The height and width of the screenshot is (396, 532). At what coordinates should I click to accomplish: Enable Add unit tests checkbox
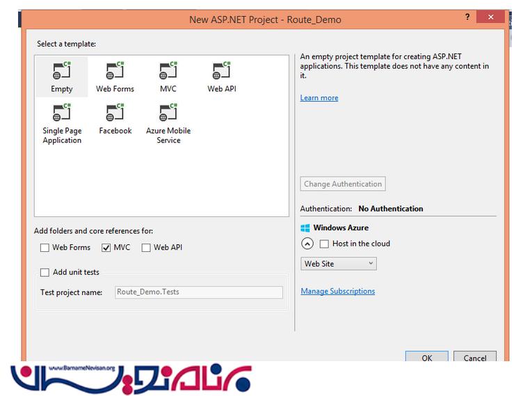(45, 273)
